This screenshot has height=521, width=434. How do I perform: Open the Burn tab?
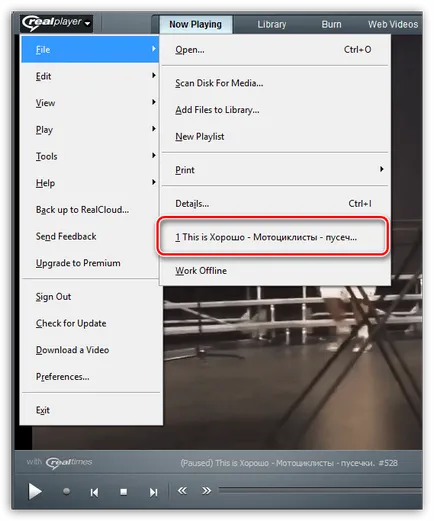[331, 24]
